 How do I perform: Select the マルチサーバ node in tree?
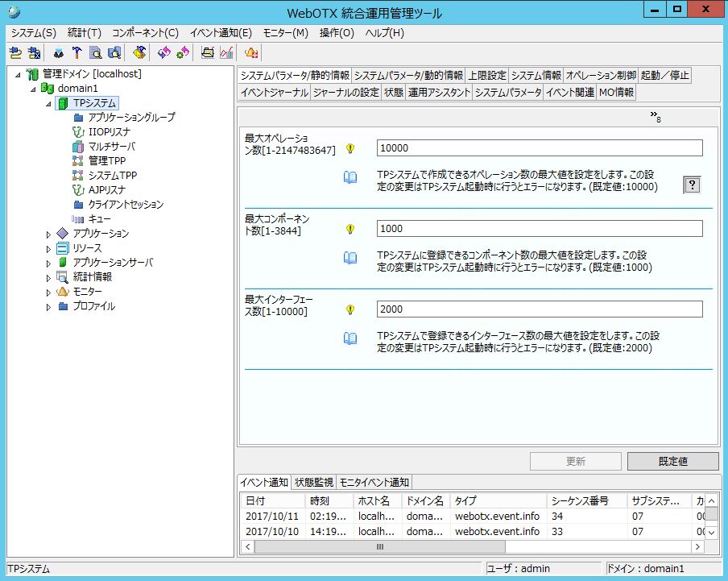(111, 147)
